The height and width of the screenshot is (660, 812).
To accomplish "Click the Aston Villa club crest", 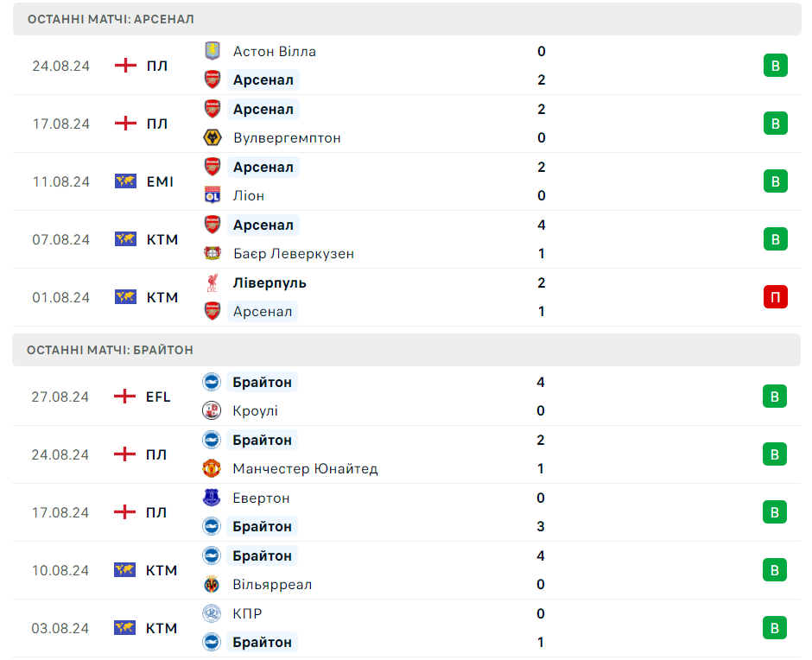I will (212, 51).
